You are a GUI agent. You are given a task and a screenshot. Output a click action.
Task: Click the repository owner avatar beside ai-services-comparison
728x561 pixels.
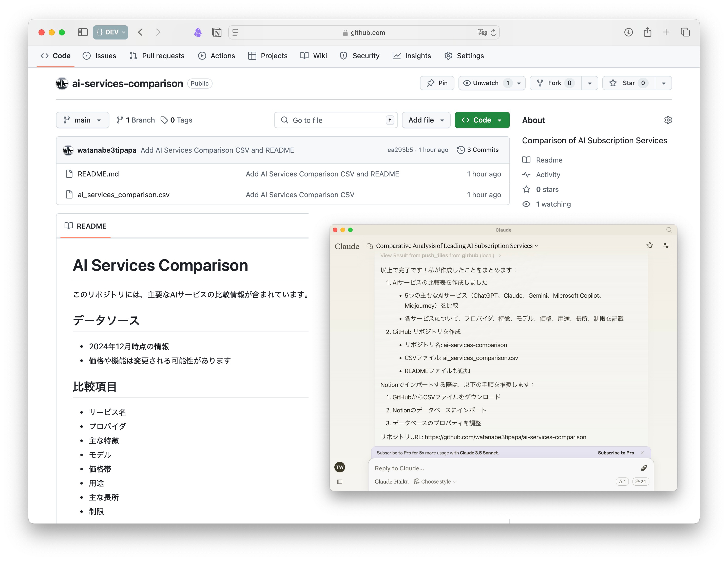click(x=62, y=83)
